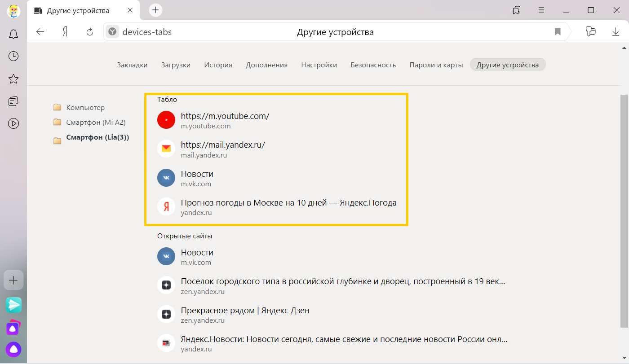Open bookmarks star icon in sidebar

point(13,79)
